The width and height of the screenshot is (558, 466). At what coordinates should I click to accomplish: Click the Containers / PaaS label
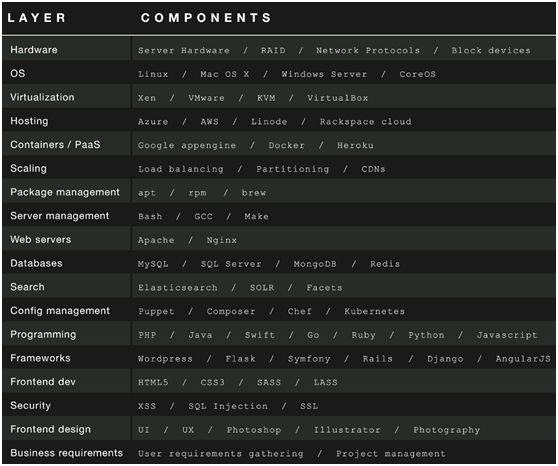pos(55,145)
